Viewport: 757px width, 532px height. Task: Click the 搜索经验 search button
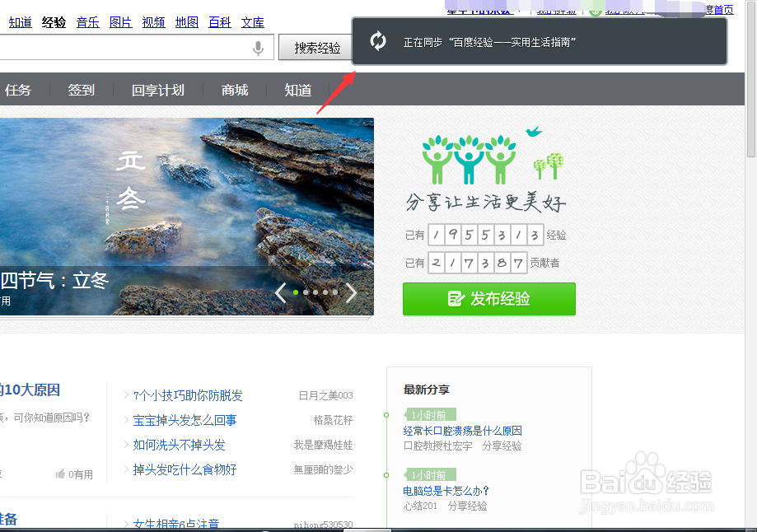(x=317, y=47)
